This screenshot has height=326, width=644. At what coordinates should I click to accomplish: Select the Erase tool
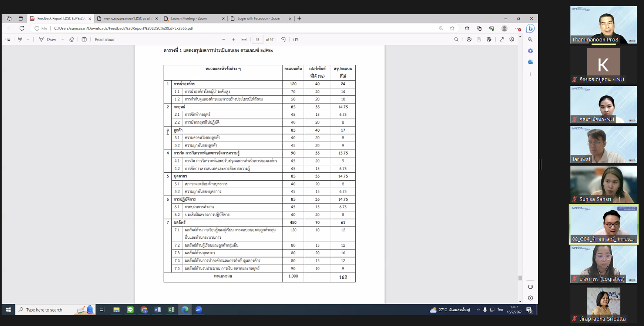coord(71,40)
